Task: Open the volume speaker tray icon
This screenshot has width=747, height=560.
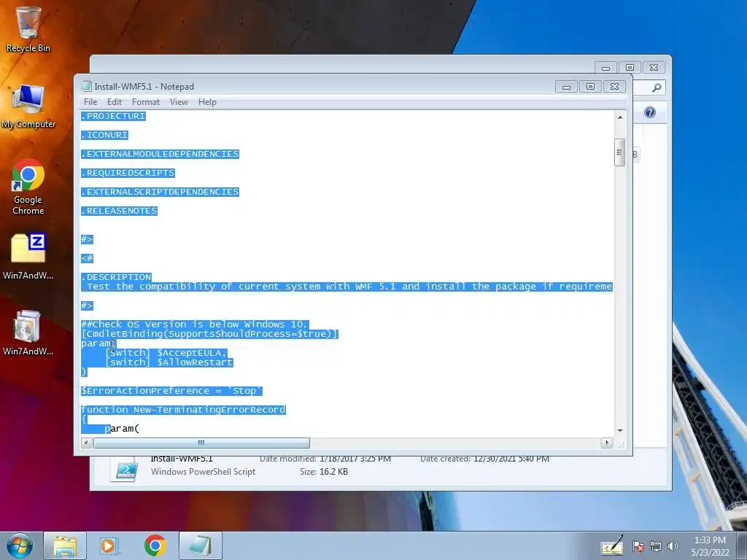Action: tap(673, 547)
